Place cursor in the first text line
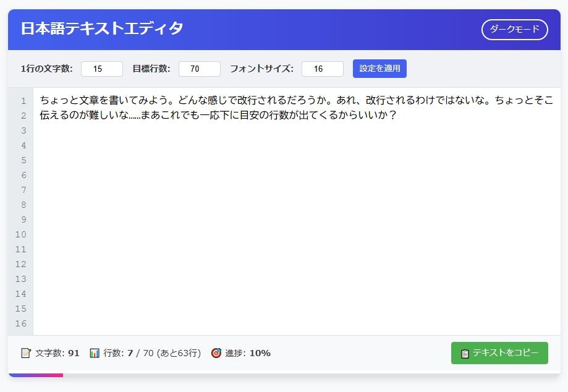Viewport: 568px width, 392px height. [296, 100]
